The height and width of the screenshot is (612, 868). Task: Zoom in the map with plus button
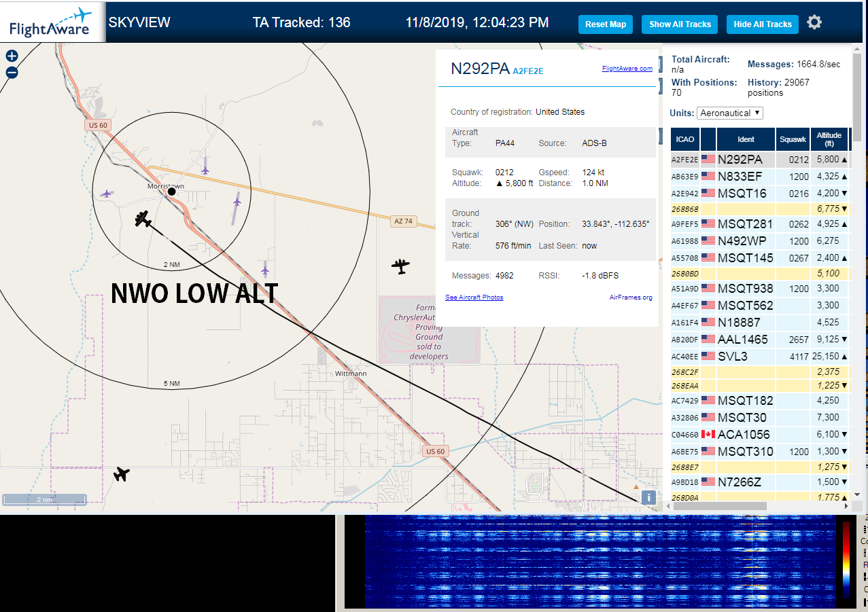tap(12, 56)
